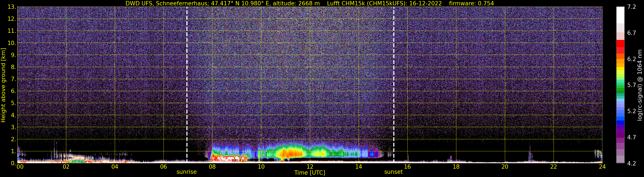
Task: Click the time axis tick '18'
Action: [456, 167]
